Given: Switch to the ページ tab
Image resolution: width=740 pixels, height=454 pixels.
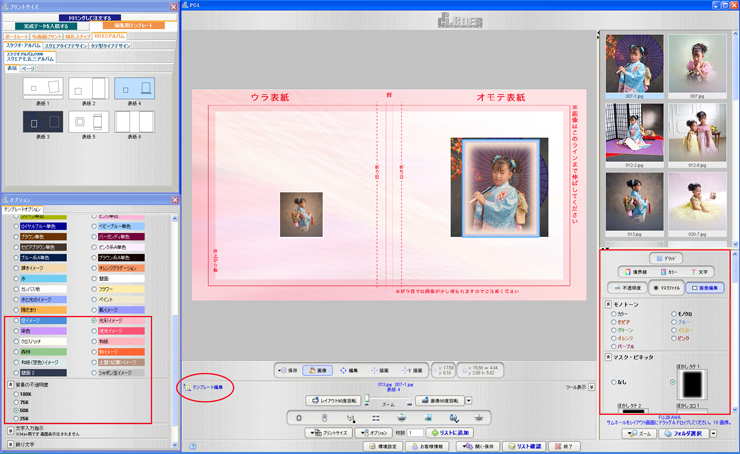Looking at the screenshot, I should pos(29,69).
